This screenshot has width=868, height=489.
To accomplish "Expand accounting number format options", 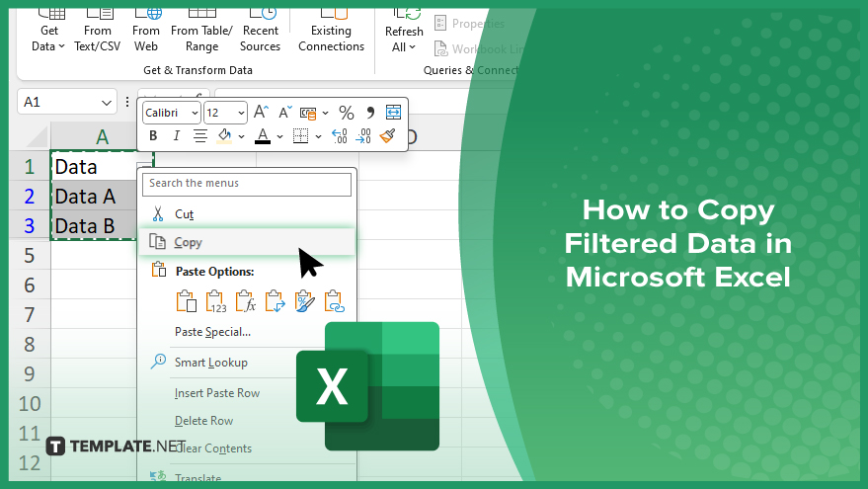I will click(326, 113).
